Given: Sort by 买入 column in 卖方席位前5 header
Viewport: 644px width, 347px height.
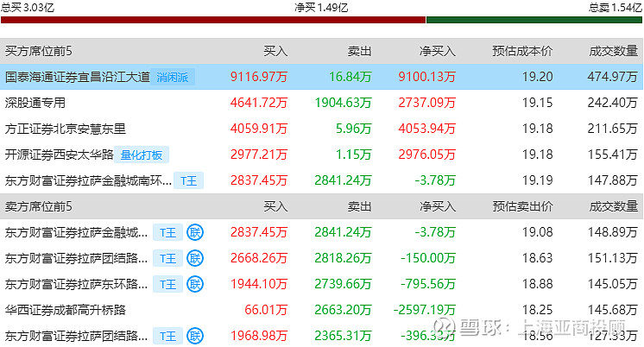Looking at the screenshot, I should point(275,206).
